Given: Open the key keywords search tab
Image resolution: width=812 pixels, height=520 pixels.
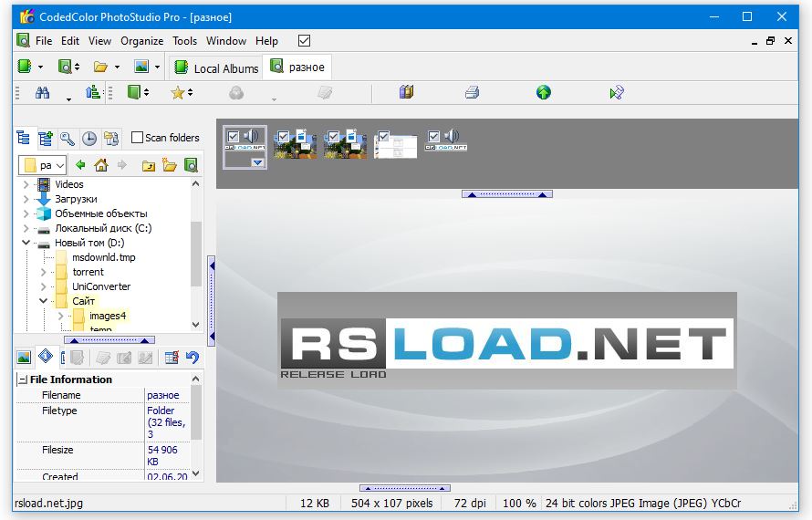Looking at the screenshot, I should [x=68, y=139].
